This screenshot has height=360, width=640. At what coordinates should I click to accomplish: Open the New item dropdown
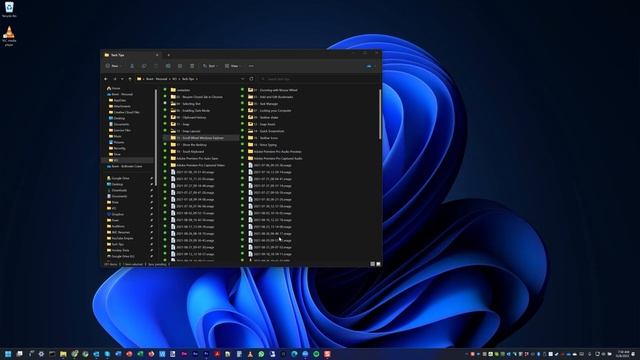click(113, 66)
